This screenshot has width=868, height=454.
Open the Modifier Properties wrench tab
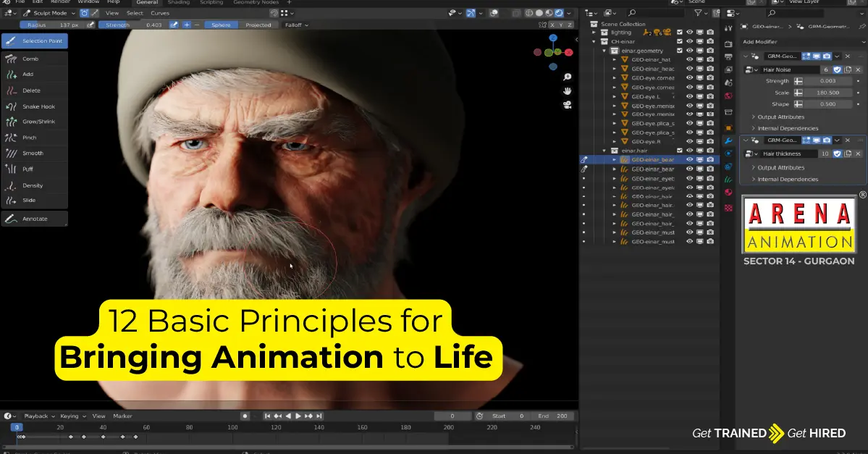click(728, 140)
